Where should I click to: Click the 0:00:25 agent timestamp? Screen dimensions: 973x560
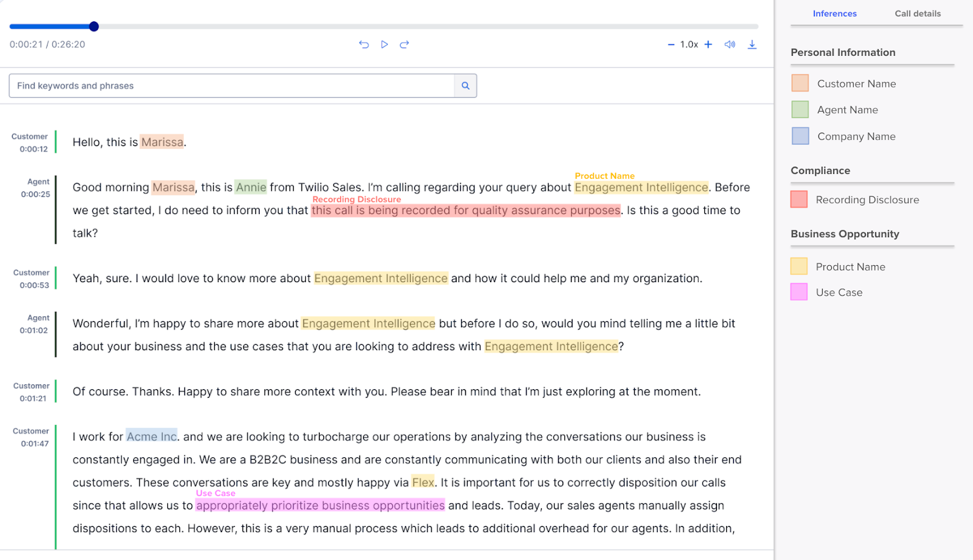(35, 195)
